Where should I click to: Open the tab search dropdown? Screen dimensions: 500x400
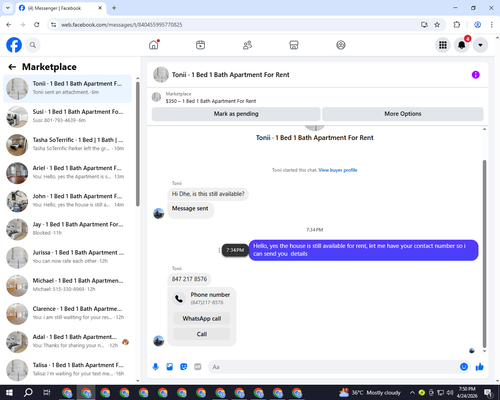8,8
